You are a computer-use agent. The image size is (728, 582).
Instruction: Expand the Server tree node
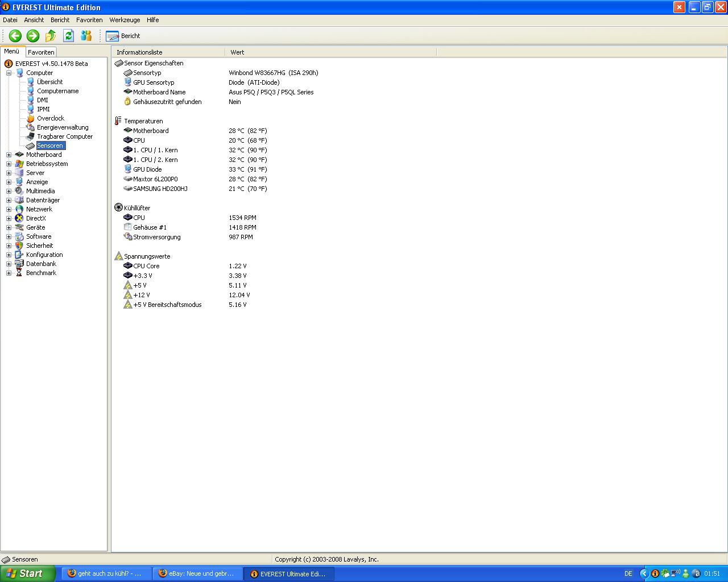tap(9, 173)
